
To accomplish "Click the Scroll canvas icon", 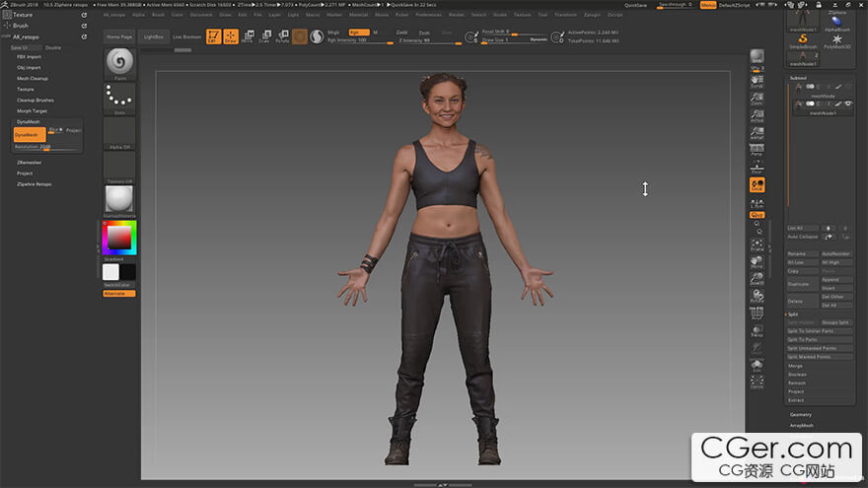I will pos(757,81).
